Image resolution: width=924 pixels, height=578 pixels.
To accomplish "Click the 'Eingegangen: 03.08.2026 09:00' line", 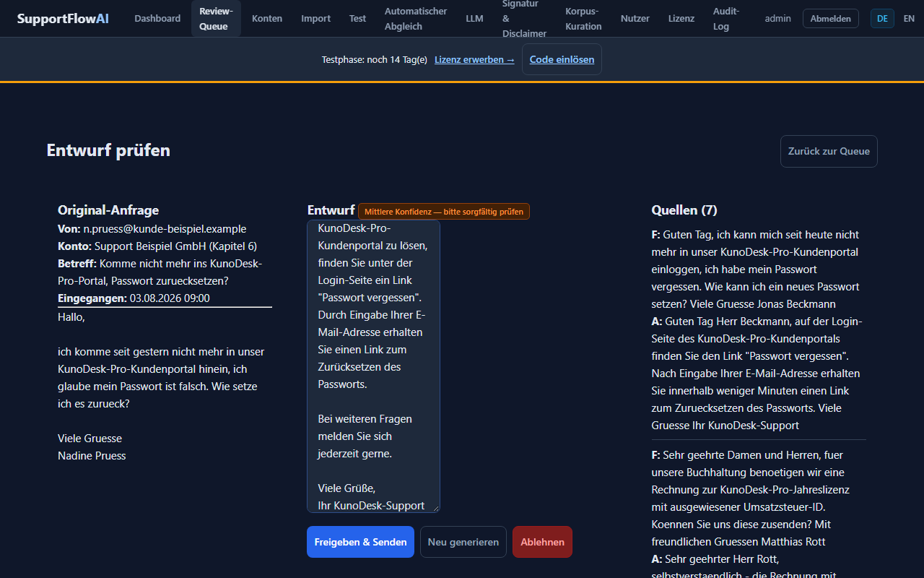I will coord(134,298).
